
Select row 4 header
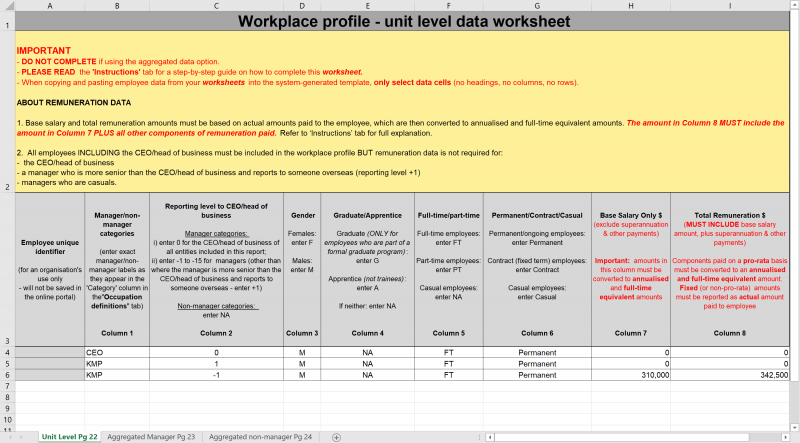[7, 352]
